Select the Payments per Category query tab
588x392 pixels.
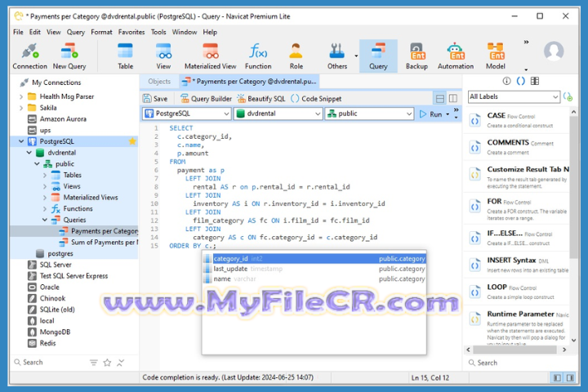[250, 82]
